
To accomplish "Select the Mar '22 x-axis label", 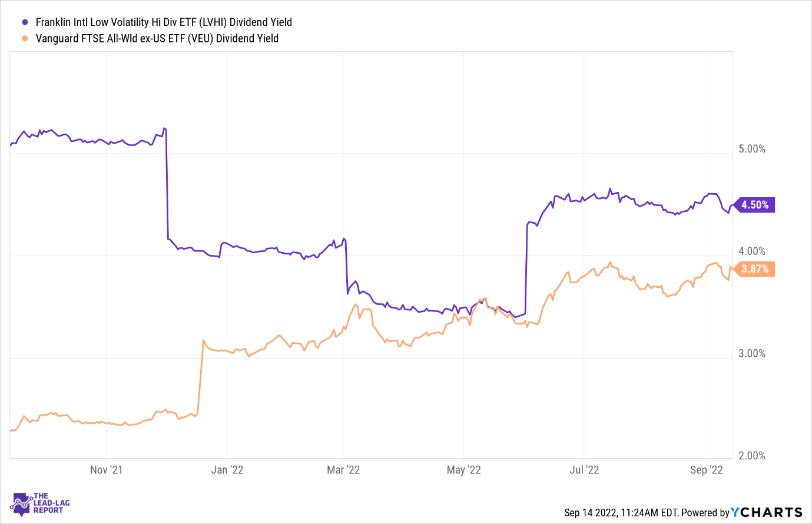I will coord(343,470).
